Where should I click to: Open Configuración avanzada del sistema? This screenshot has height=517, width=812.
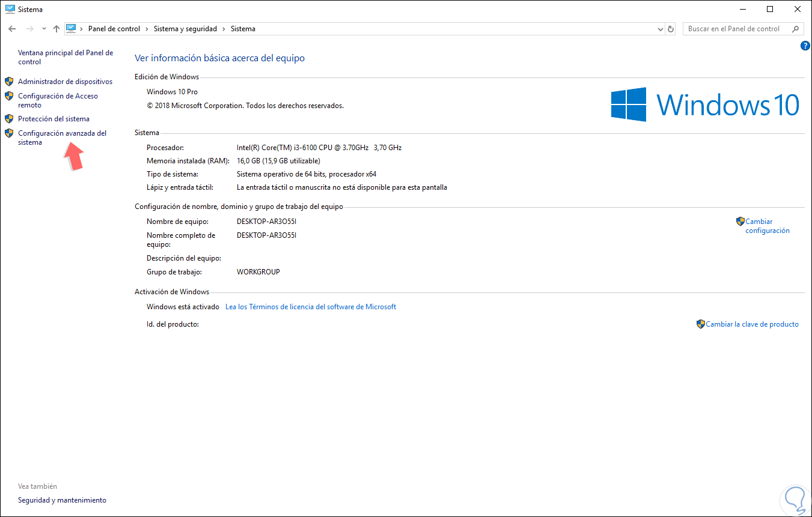click(62, 138)
